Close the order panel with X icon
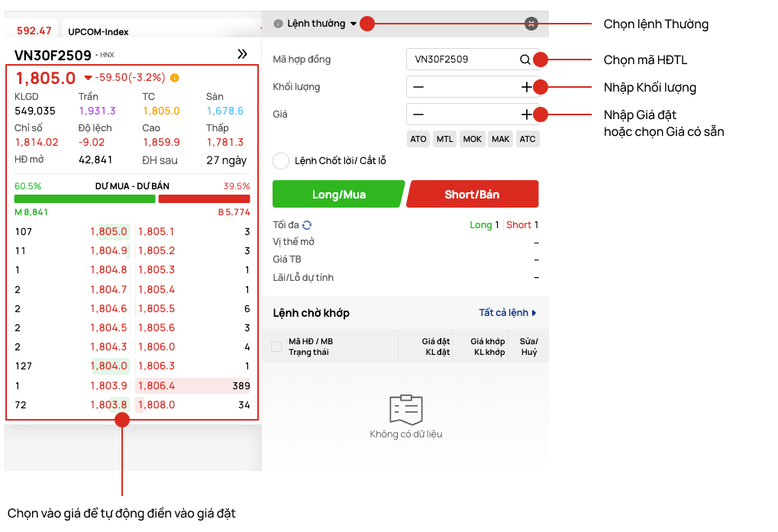This screenshot has width=778, height=532. click(531, 24)
